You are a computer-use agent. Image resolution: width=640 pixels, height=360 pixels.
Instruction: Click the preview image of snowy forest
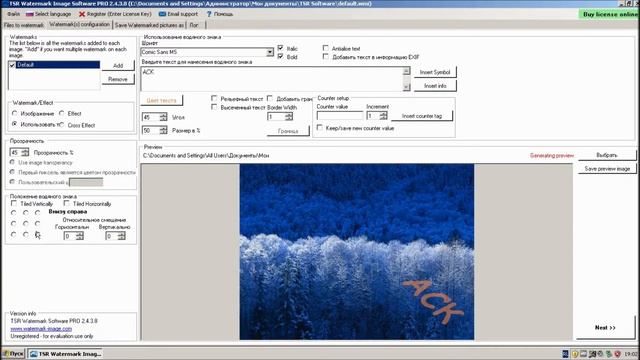tap(357, 251)
